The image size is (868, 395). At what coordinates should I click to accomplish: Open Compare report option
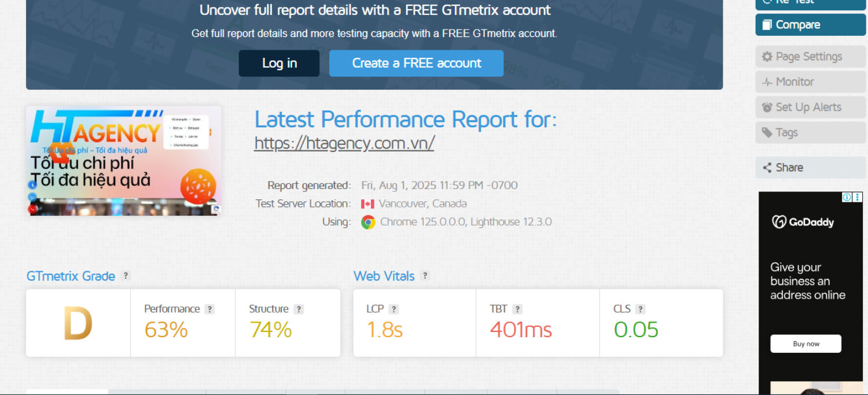[810, 25]
